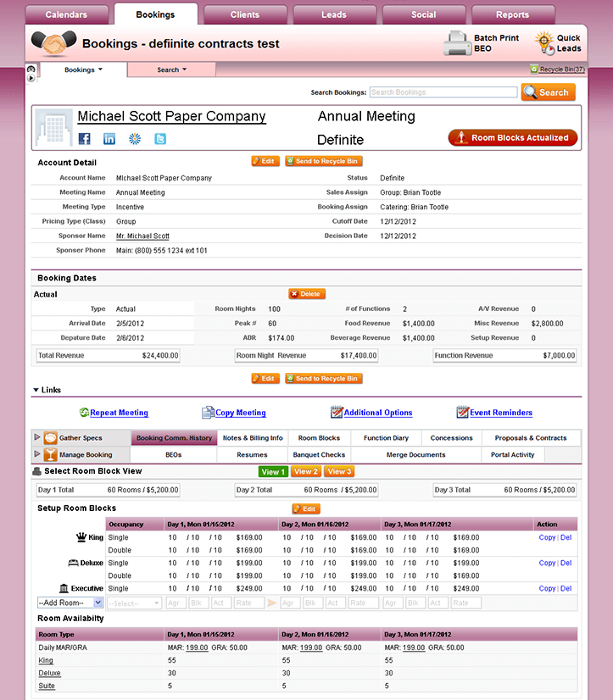Select room block View 3

(x=339, y=471)
